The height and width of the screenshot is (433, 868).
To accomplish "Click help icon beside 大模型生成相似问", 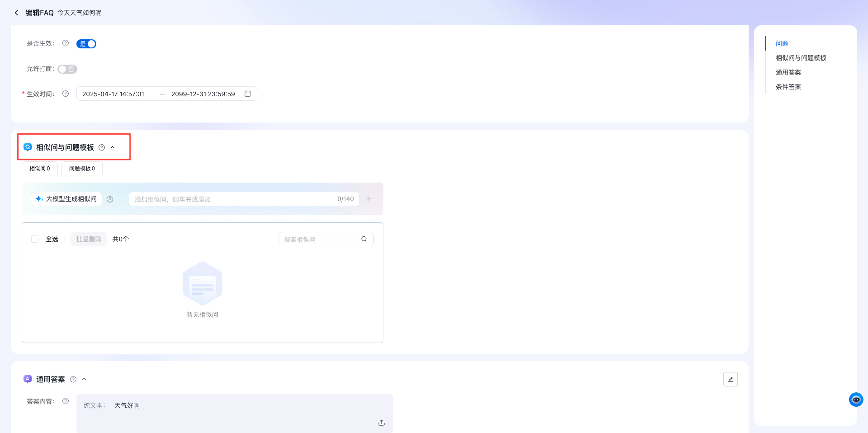I will tap(110, 199).
